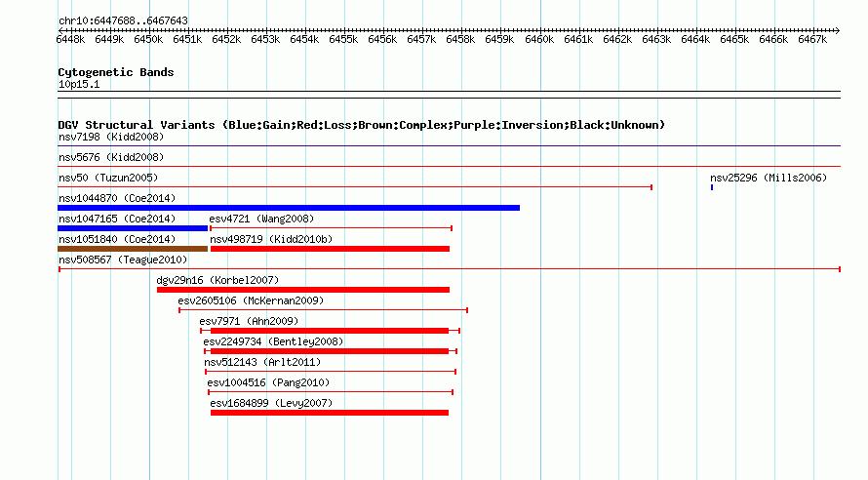Open variant nsv1044870 (Coe2014) label
868x480 pixels.
(x=117, y=198)
